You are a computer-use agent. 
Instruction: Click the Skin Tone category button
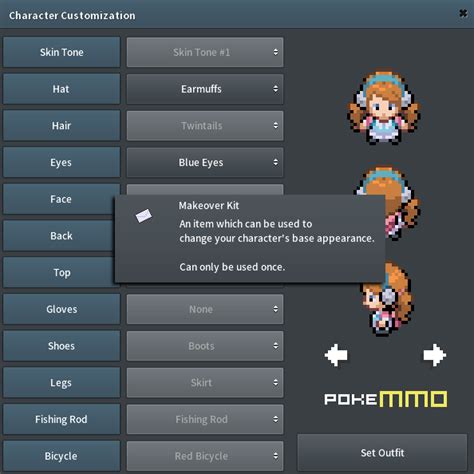point(61,52)
